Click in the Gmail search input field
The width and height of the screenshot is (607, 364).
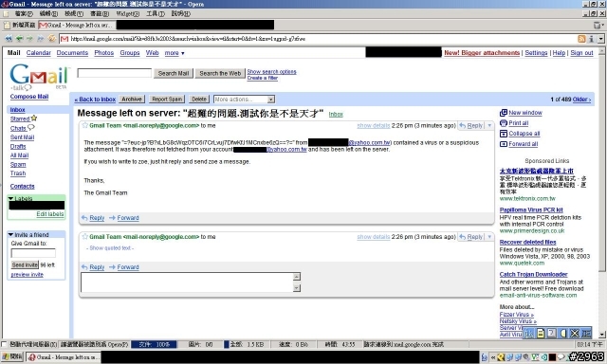(115, 73)
